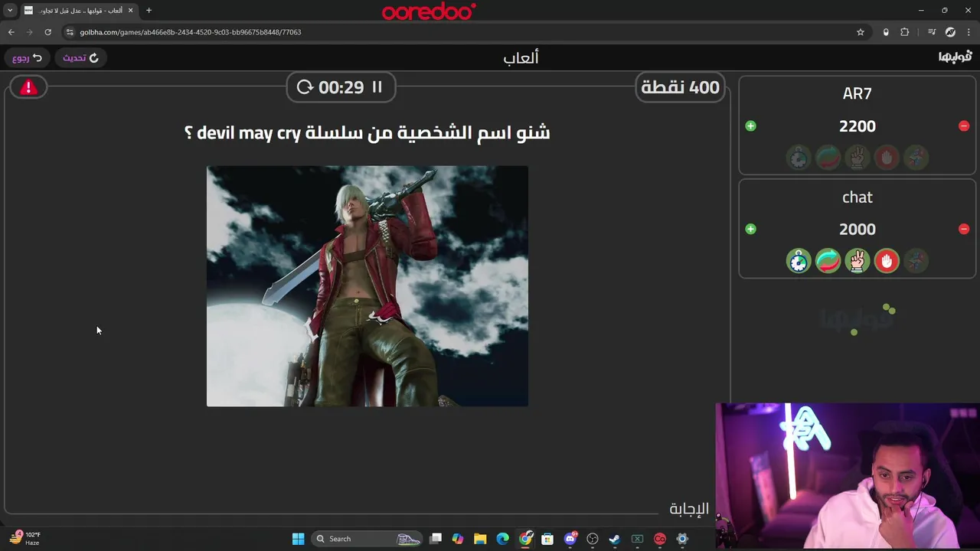Open Discord from the taskbar
This screenshot has height=551, width=980.
click(570, 539)
